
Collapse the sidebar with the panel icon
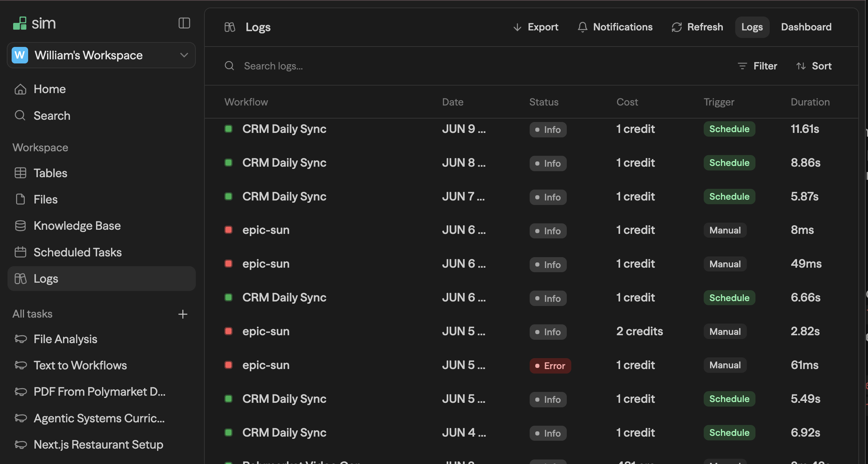tap(184, 23)
